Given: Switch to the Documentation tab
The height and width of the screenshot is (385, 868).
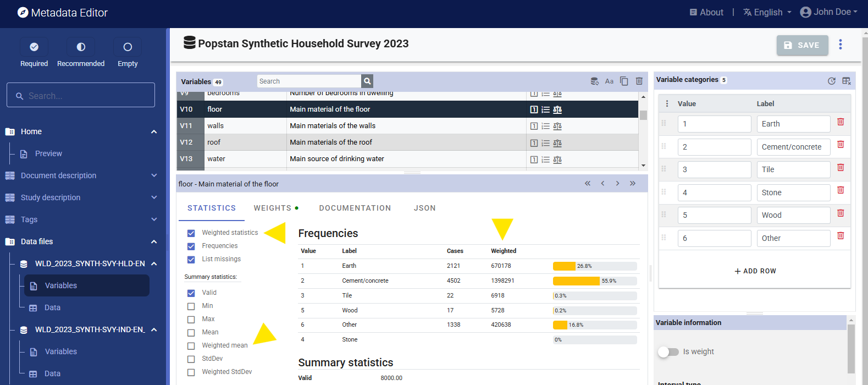Looking at the screenshot, I should click(x=355, y=208).
